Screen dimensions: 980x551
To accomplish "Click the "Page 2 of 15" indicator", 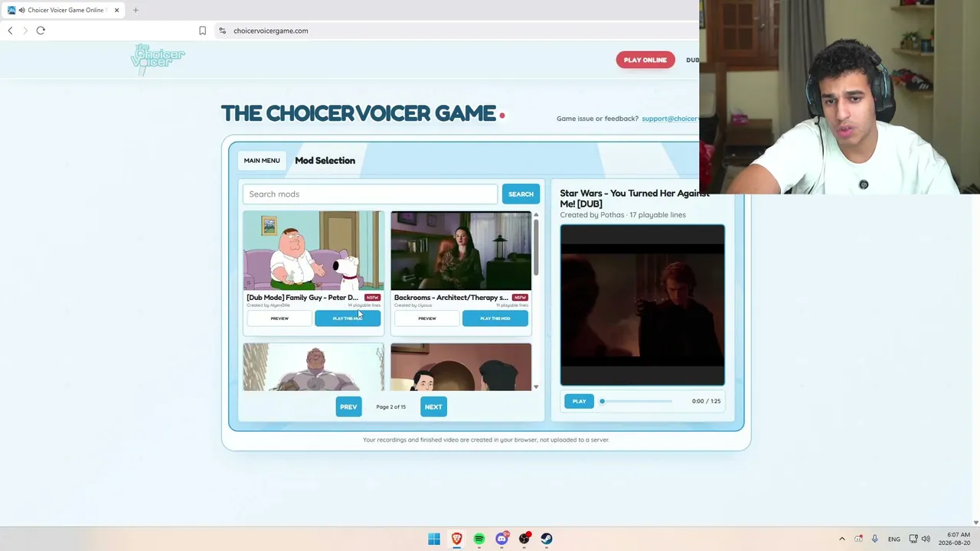I will coord(391,407).
